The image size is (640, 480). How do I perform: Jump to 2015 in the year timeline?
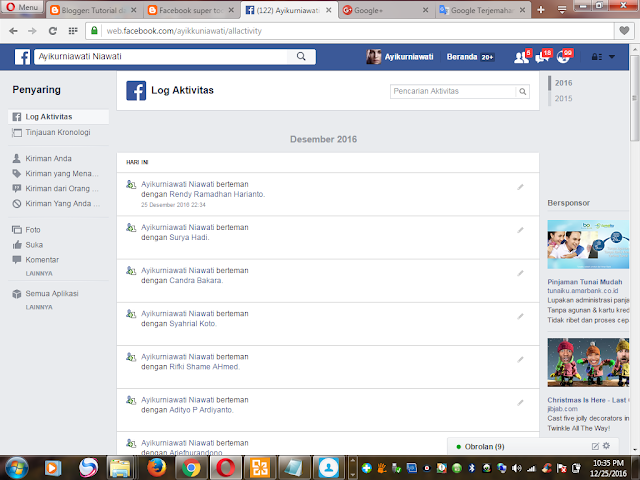[x=563, y=98]
